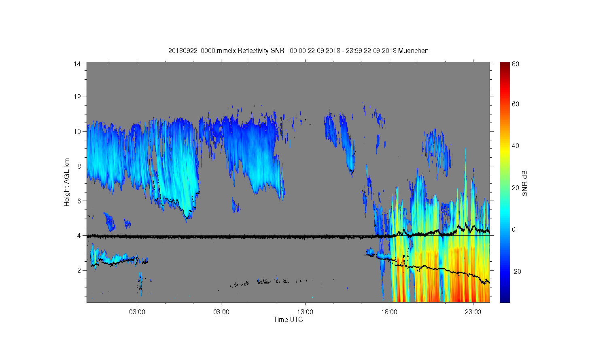
Task: Click the colorbar value 60
Action: pos(516,104)
